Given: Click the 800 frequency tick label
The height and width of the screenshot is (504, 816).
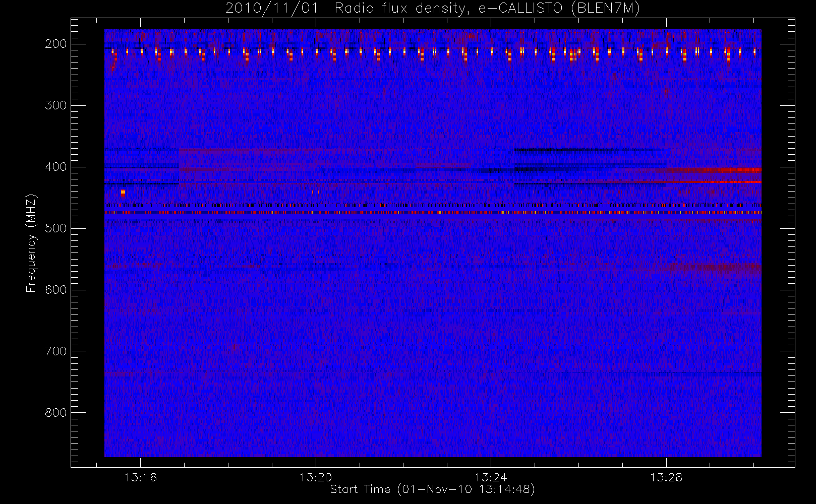Looking at the screenshot, I should coord(56,413).
